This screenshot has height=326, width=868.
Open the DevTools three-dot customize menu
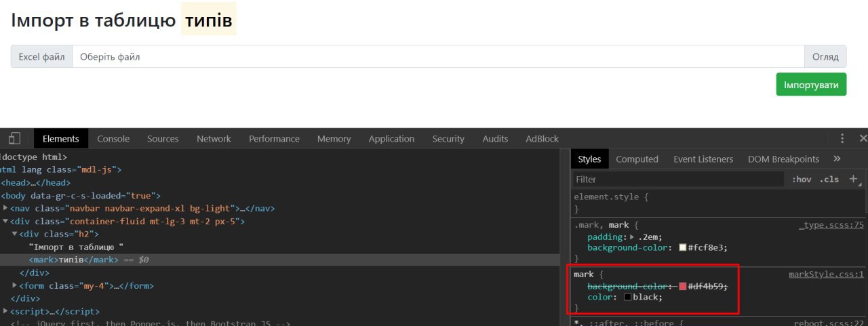pos(842,138)
